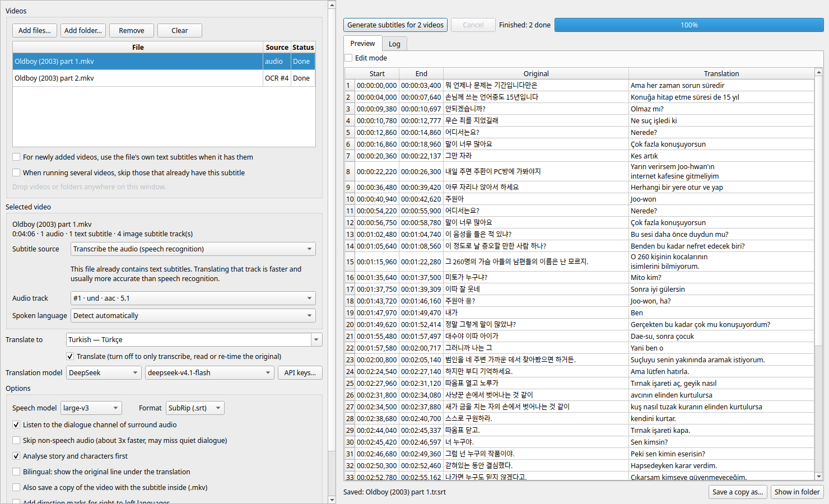Click translation 'Ama lütfen hatırla.'
This screenshot has width=829, height=504.
pyautogui.click(x=721, y=372)
